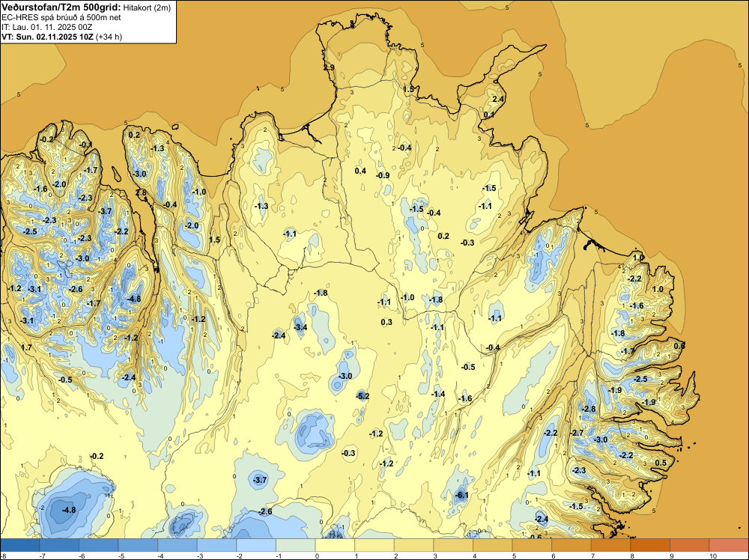749x560 pixels.
Task: Click the '-3.4' temperature value on the map
Action: point(300,327)
